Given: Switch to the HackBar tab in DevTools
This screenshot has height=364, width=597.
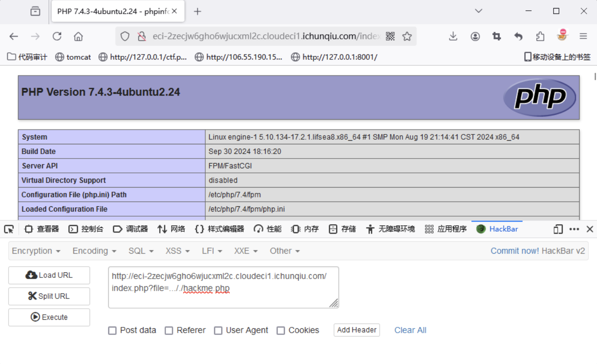Looking at the screenshot, I should 496,229.
